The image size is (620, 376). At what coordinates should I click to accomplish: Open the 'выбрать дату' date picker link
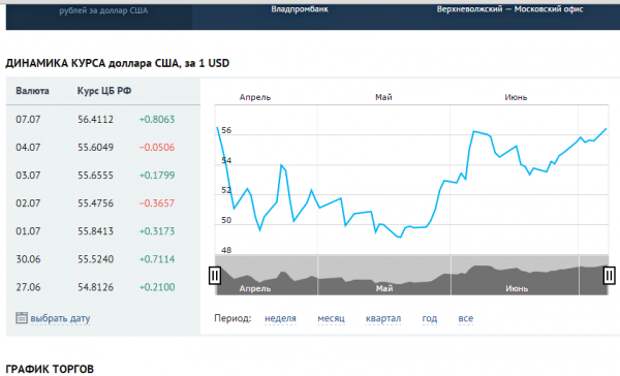click(60, 318)
